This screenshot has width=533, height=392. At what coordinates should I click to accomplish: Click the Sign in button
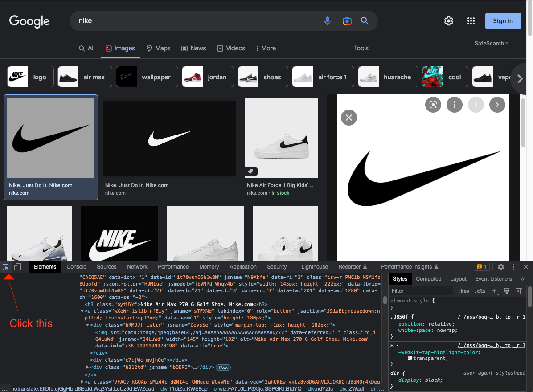coord(503,21)
